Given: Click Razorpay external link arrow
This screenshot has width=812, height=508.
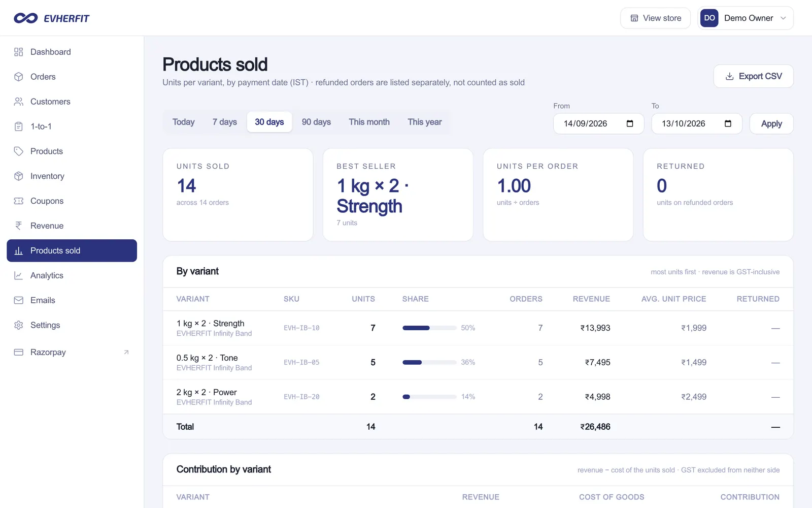Looking at the screenshot, I should point(126,352).
